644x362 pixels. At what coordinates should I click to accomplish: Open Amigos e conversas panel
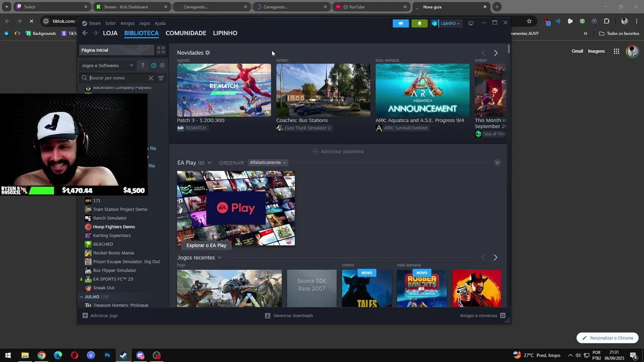point(482,316)
